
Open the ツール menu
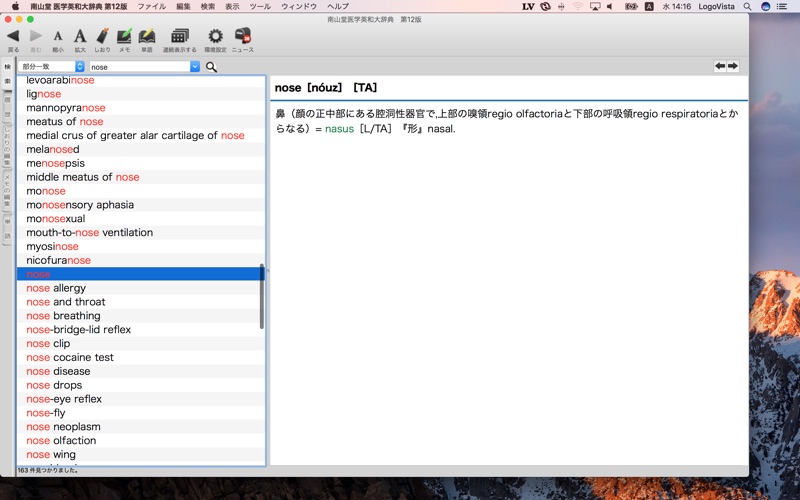tap(260, 7)
